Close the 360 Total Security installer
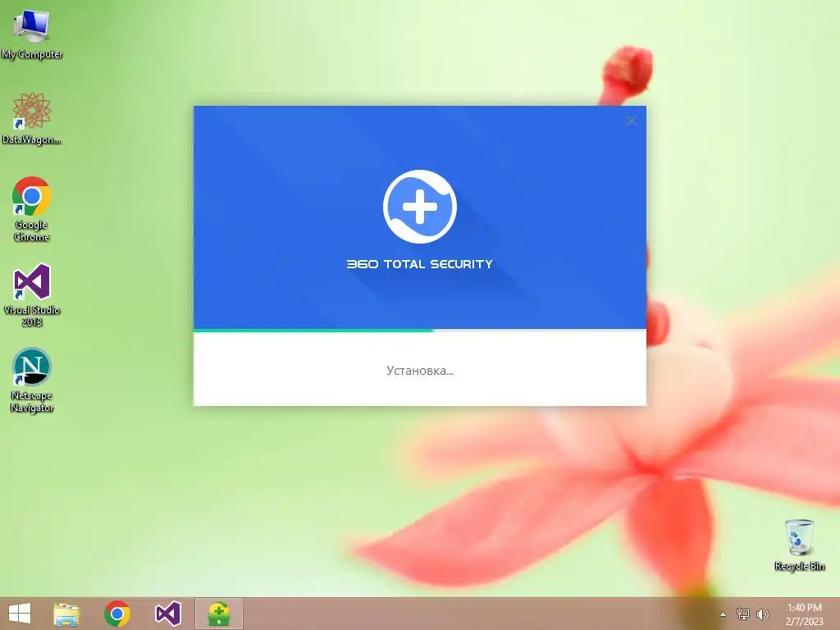Screen dimensions: 840x630 632,121
